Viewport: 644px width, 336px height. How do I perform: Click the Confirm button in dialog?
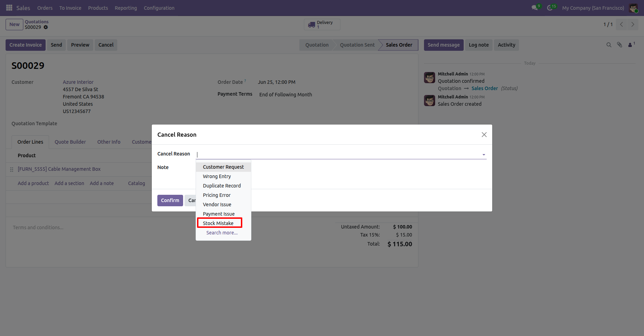[170, 200]
